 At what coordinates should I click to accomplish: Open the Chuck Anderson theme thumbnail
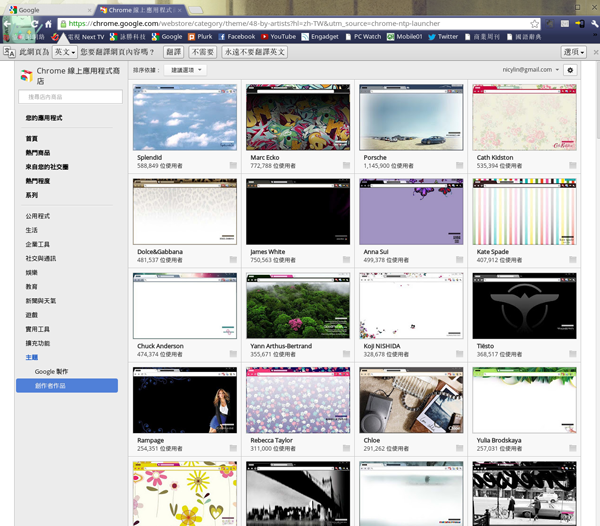[185, 306]
